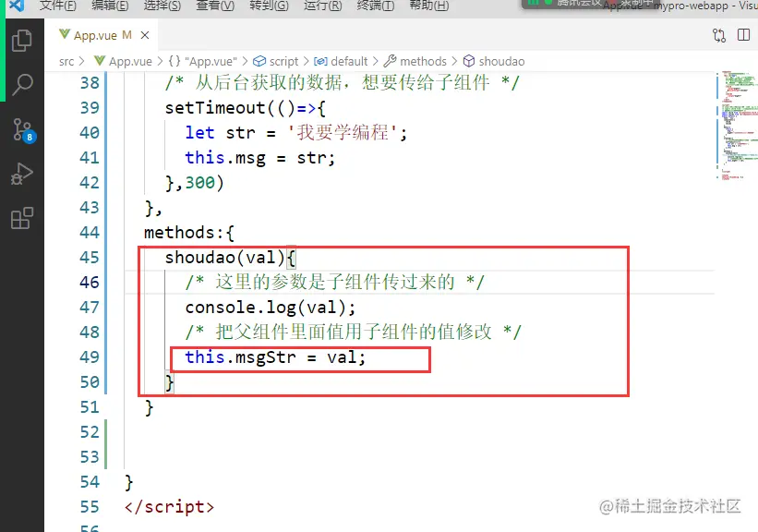
Task: Open the 终端 menu
Action: tap(375, 6)
